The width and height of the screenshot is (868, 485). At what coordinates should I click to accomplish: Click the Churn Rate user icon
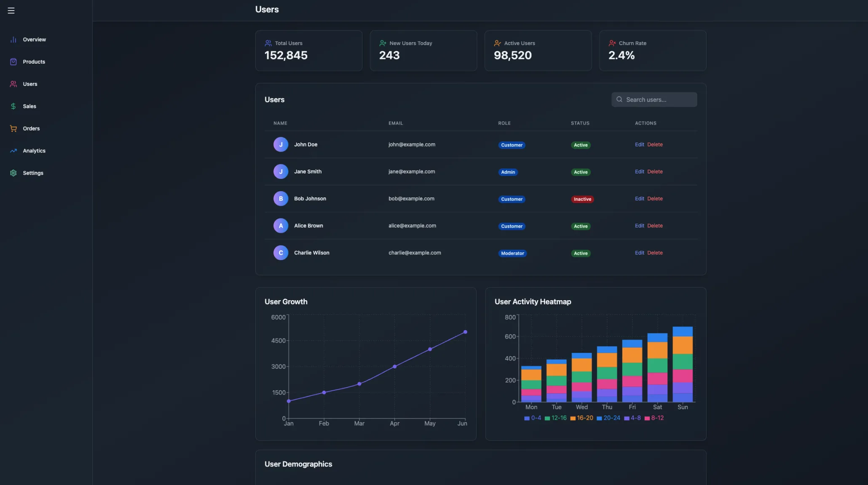(x=612, y=43)
